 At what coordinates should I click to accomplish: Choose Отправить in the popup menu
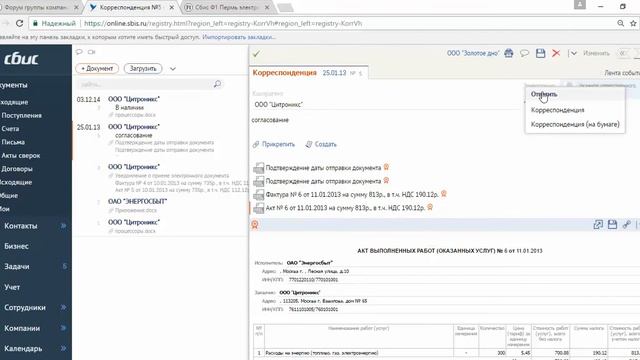(x=544, y=94)
